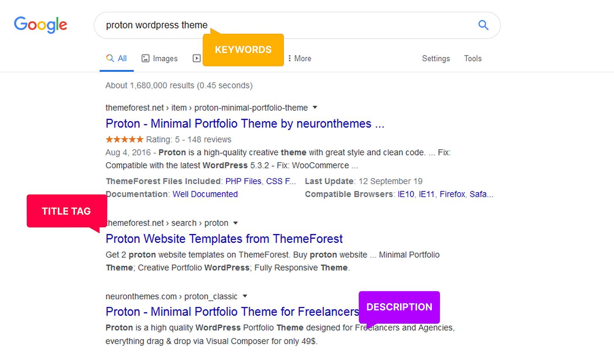Expand the proton-minimal-portfolio-theme result dropdown arrow

315,108
